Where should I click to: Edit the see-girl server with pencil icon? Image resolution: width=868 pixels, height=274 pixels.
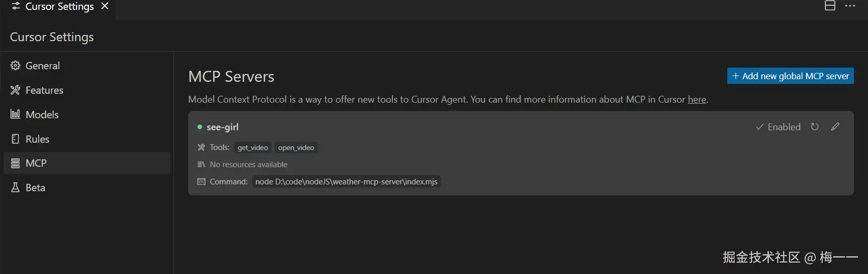pyautogui.click(x=835, y=127)
